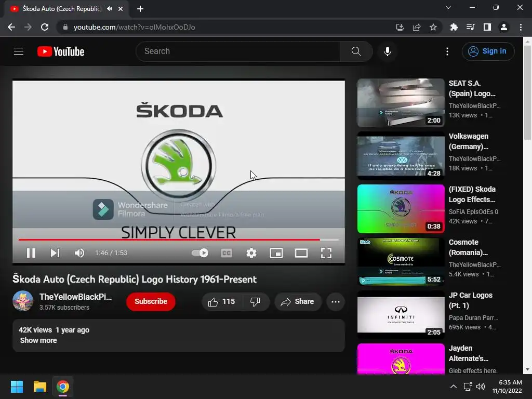Open the Chrome profile icon
This screenshot has width=532, height=399.
pos(504,27)
